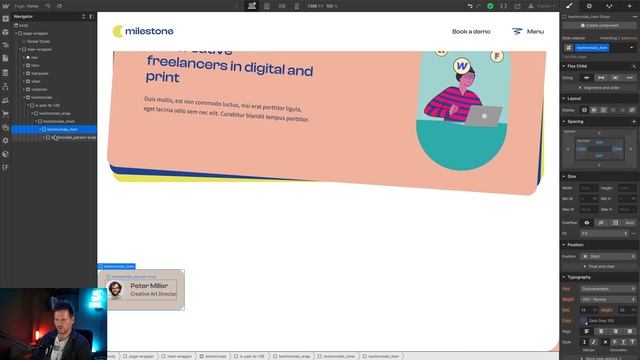Set overflow to Auto
Screen dimensions: 640x360
point(629,223)
